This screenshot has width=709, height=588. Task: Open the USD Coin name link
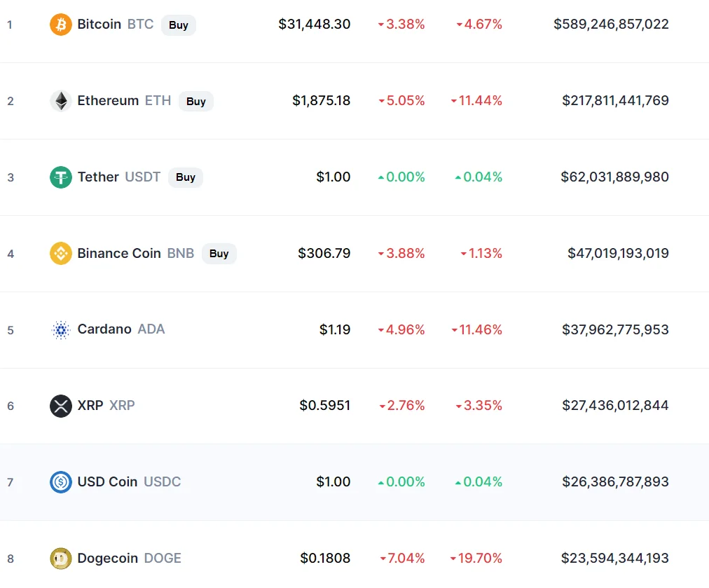coord(108,481)
